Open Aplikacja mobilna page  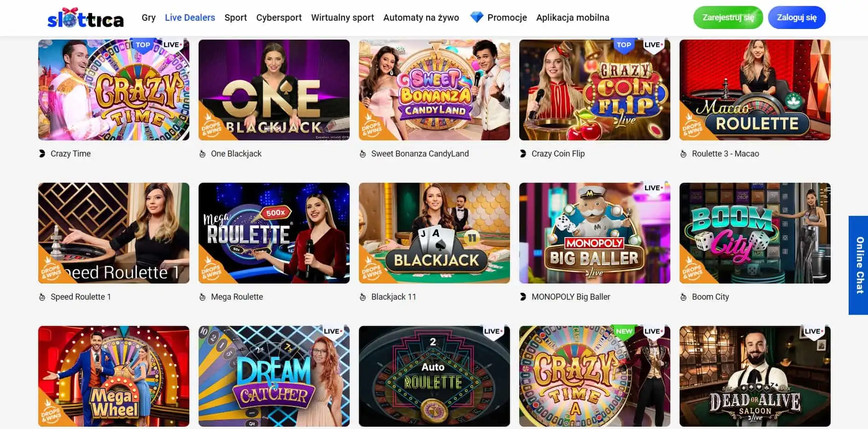click(573, 17)
